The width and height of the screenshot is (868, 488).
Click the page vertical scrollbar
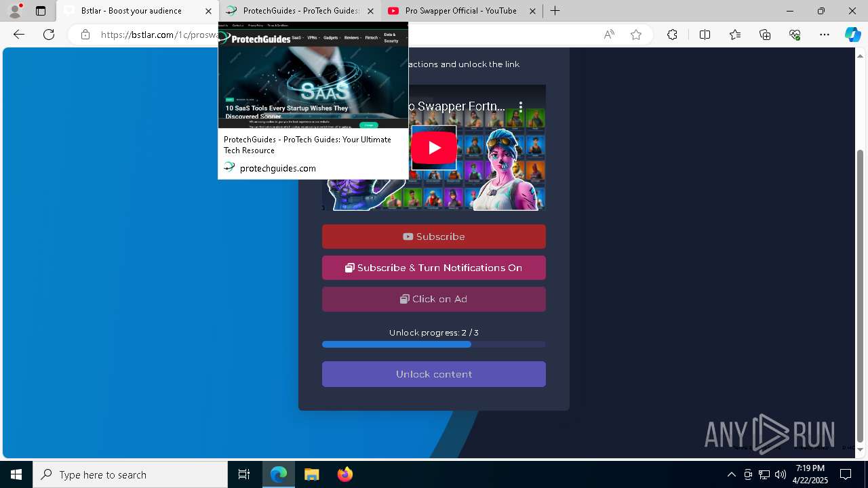(x=861, y=295)
